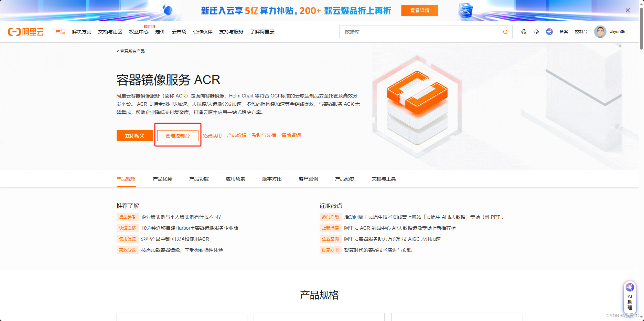This screenshot has width=644, height=321.
Task: Open the 产品 top menu
Action: (60, 32)
